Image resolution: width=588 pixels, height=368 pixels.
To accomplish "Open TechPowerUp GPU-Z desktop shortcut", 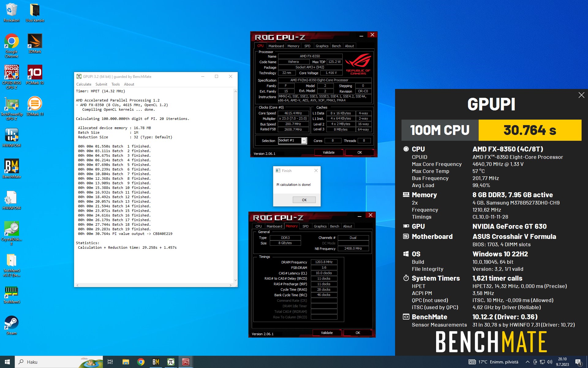I will 11,108.
